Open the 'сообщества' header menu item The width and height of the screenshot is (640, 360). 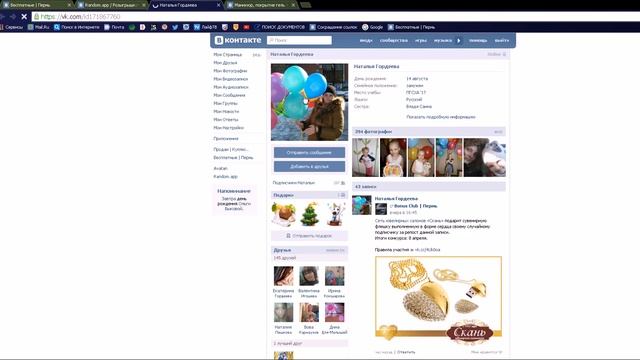[x=393, y=40]
